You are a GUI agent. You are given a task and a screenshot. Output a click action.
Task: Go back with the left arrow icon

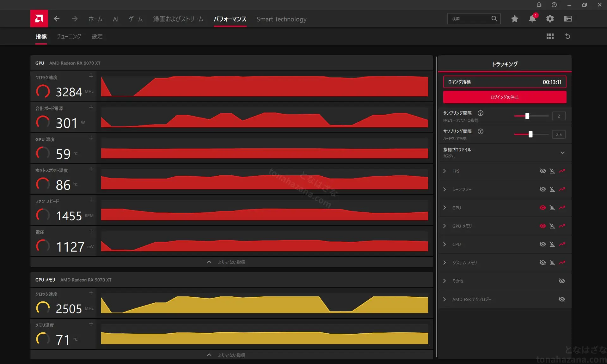click(x=57, y=19)
